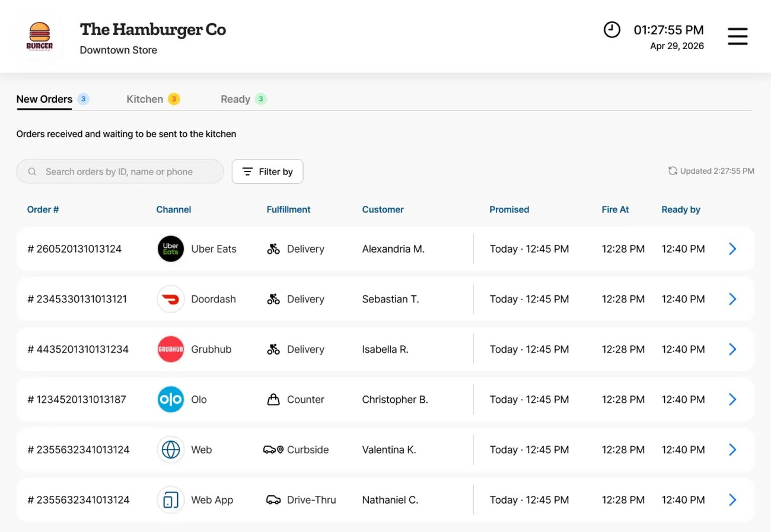771x532 pixels.
Task: Click customer name Isabella R.
Action: (x=385, y=349)
